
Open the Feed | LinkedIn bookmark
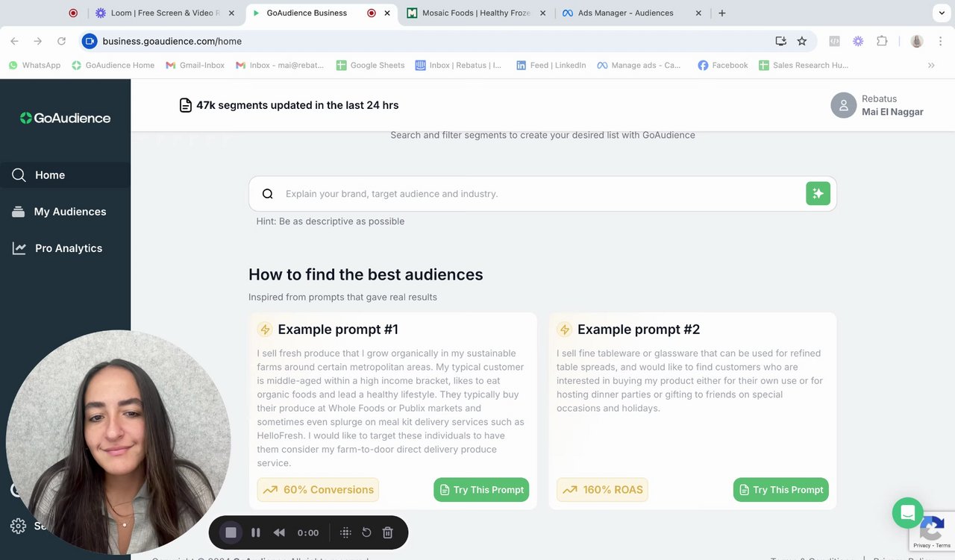pyautogui.click(x=551, y=66)
